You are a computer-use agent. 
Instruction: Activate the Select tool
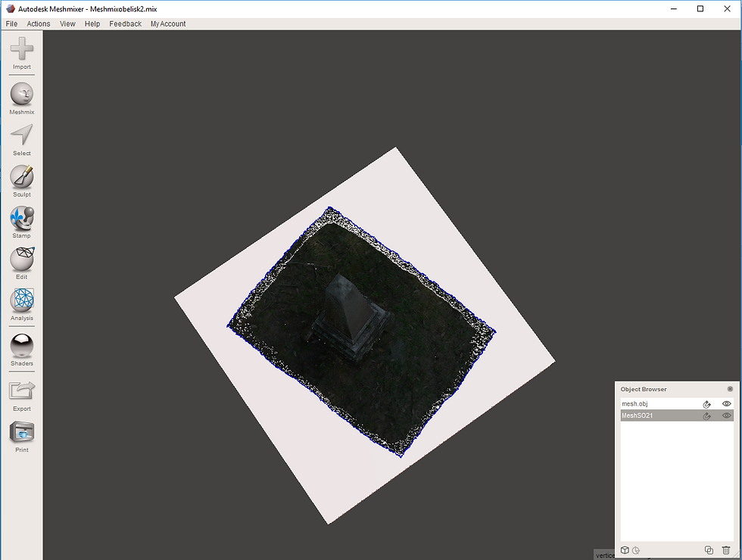[22, 140]
